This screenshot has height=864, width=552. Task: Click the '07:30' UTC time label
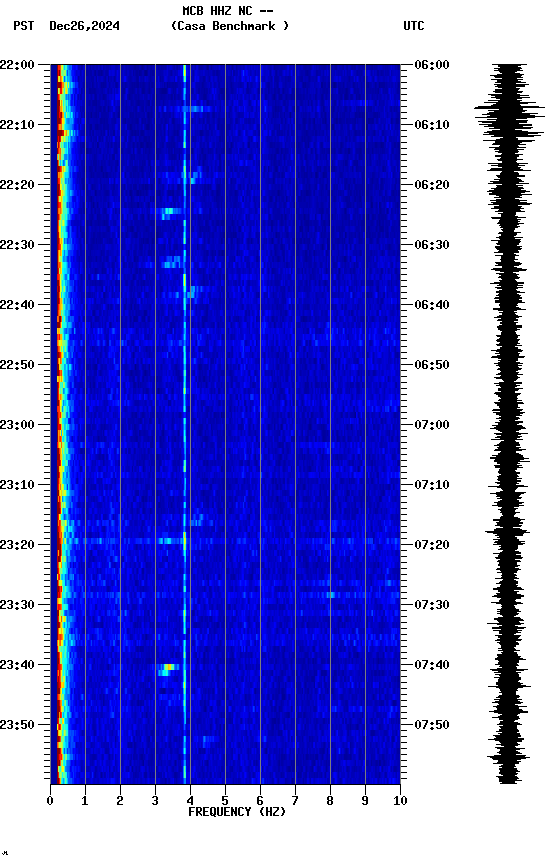pos(432,605)
